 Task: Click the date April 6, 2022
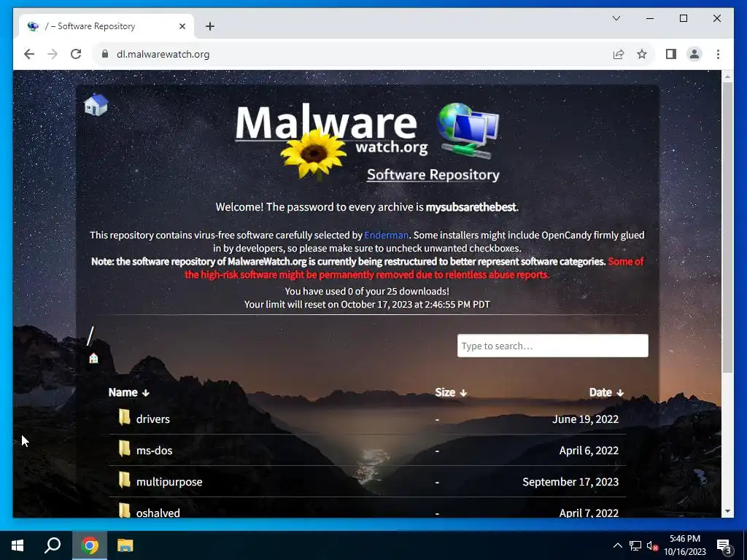coord(589,451)
